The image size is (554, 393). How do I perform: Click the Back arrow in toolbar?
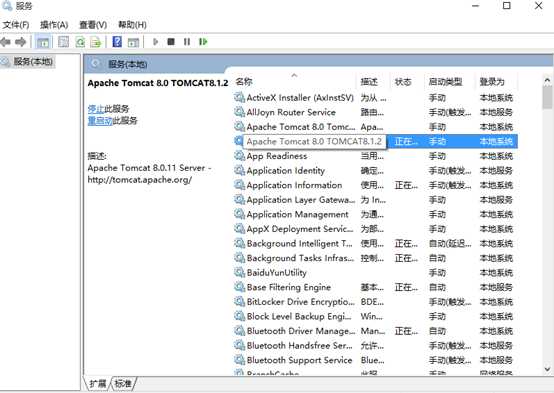pyautogui.click(x=5, y=42)
